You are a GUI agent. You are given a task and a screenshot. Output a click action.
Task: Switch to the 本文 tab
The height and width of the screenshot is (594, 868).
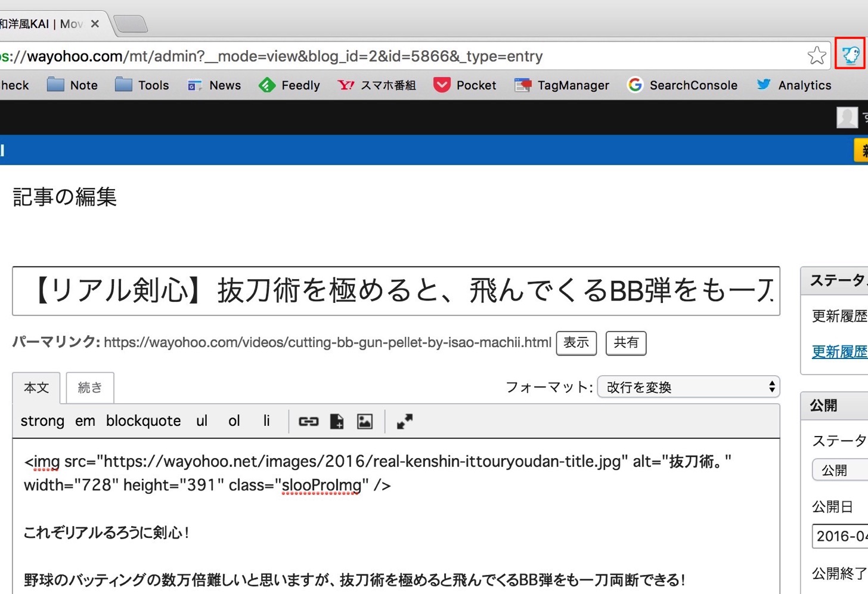(x=36, y=388)
